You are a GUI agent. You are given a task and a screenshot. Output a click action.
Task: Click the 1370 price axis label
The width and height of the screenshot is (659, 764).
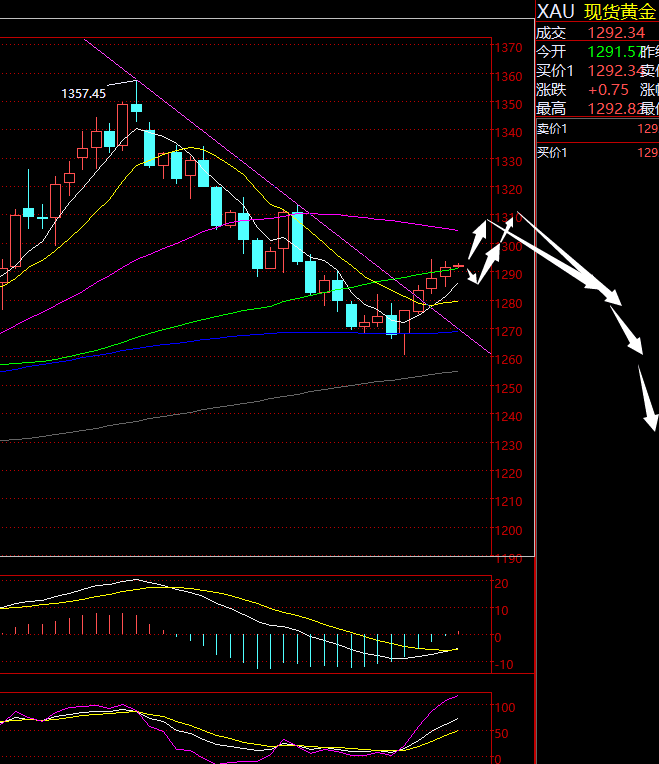click(x=508, y=48)
